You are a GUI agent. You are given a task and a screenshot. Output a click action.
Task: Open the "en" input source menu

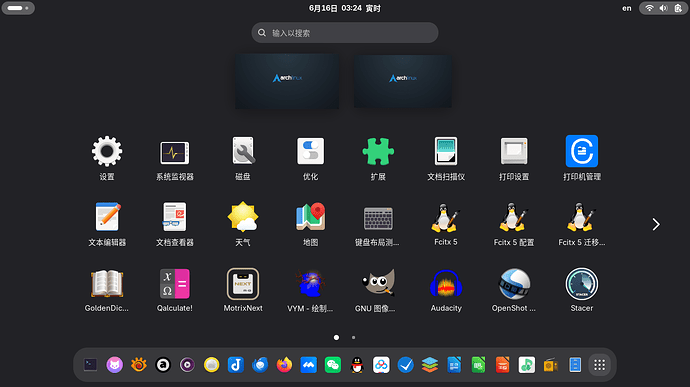[627, 8]
